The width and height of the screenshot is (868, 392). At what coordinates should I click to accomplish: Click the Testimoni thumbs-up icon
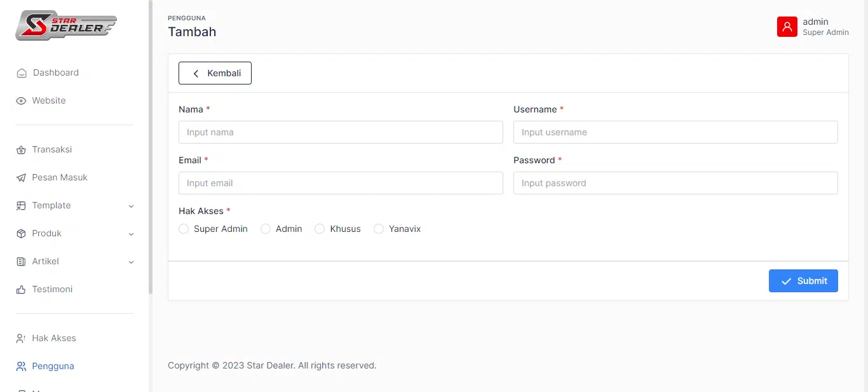(21, 290)
